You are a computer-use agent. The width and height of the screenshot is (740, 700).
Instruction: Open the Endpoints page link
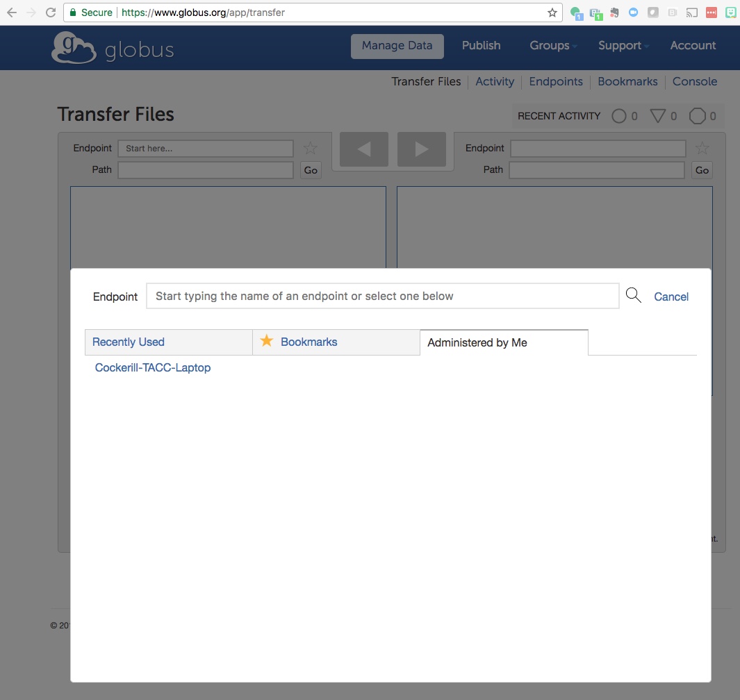pyautogui.click(x=556, y=82)
